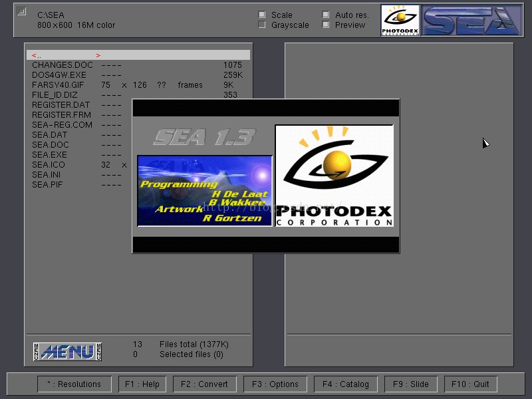Open F4 : Catalog
The height and width of the screenshot is (399, 532).
pos(346,384)
